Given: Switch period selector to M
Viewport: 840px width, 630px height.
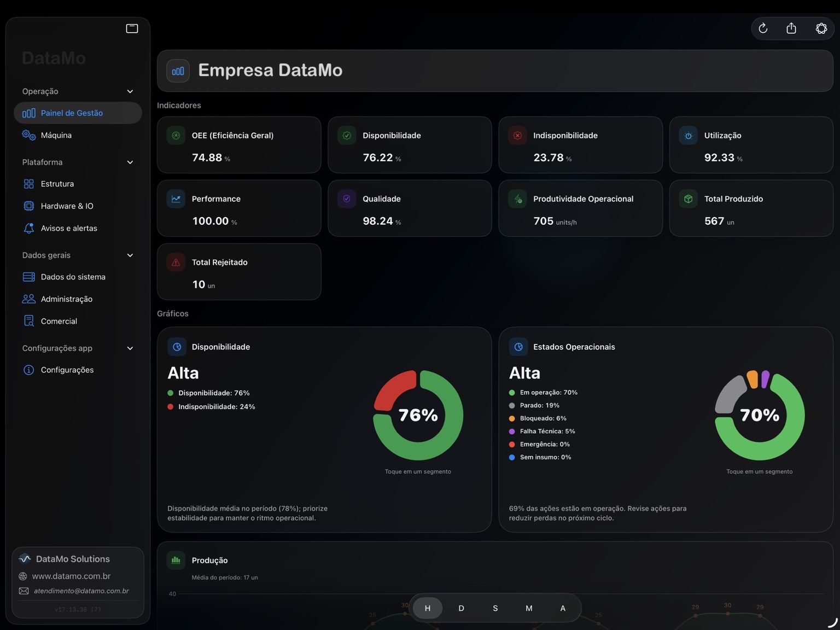Looking at the screenshot, I should click(x=529, y=608).
